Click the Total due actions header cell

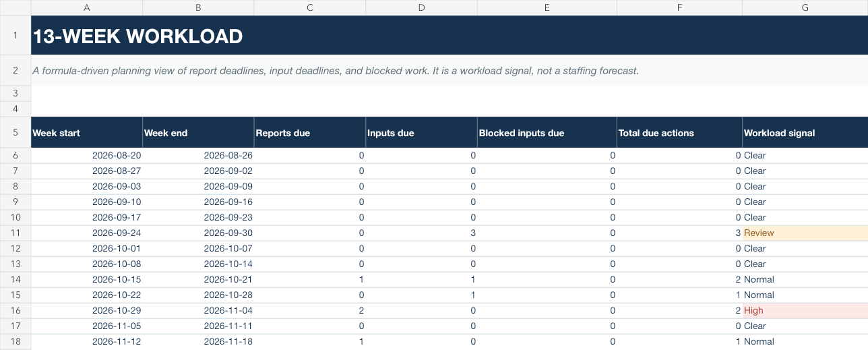(679, 132)
